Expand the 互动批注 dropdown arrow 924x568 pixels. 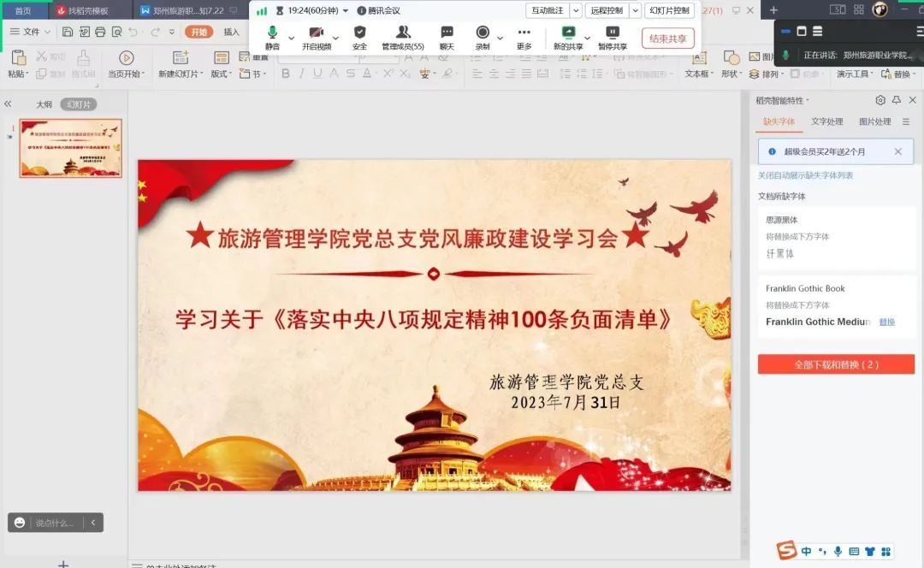tap(575, 11)
